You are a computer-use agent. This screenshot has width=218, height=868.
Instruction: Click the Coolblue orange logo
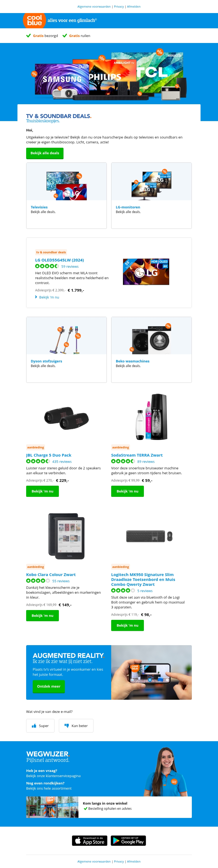click(x=34, y=20)
